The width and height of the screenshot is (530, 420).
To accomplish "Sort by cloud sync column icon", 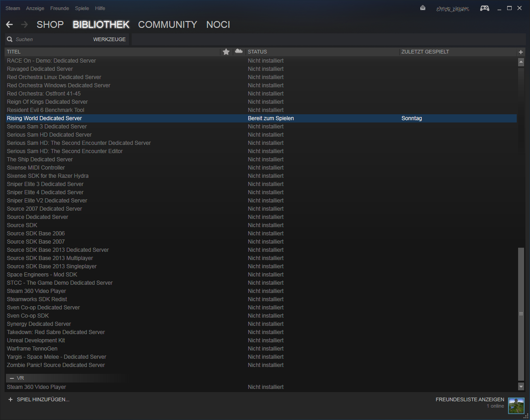I will point(238,51).
